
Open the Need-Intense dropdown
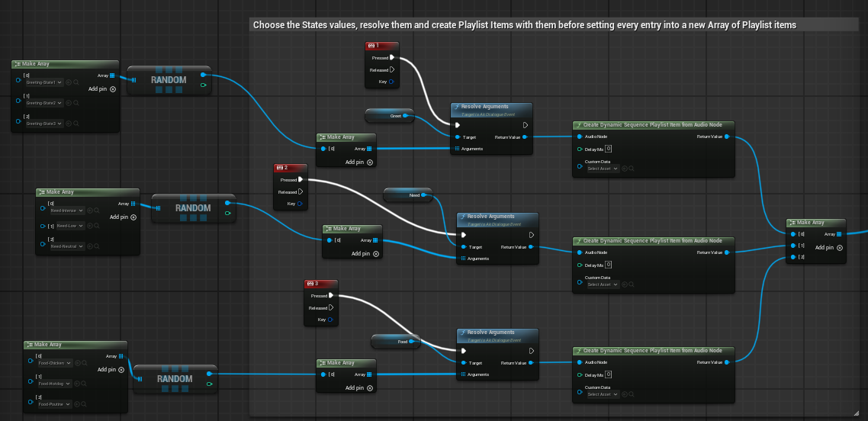(x=67, y=210)
